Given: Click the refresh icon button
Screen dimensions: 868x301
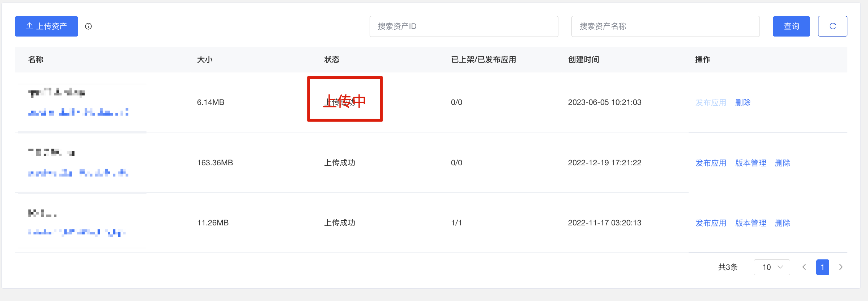Looking at the screenshot, I should tap(833, 26).
